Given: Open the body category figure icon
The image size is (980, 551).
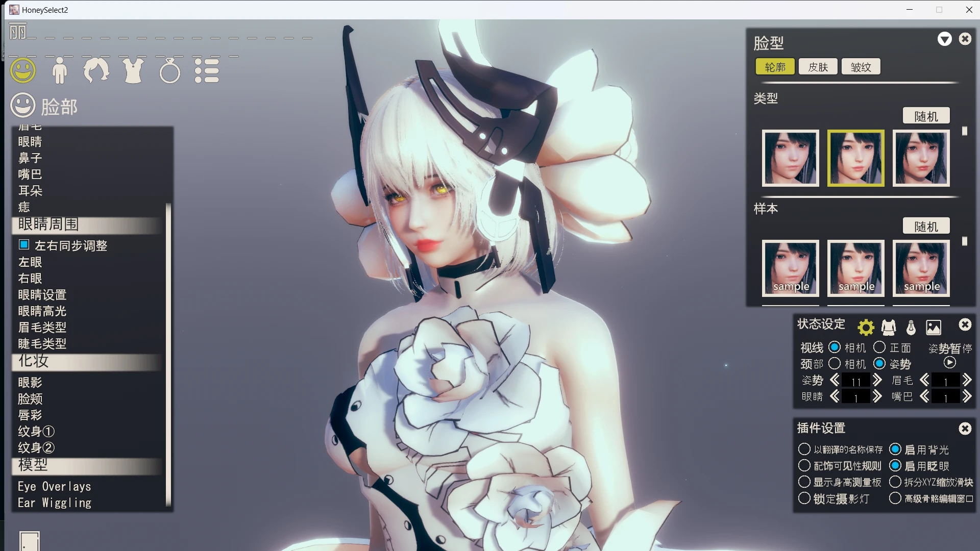Looking at the screenshot, I should (60, 70).
